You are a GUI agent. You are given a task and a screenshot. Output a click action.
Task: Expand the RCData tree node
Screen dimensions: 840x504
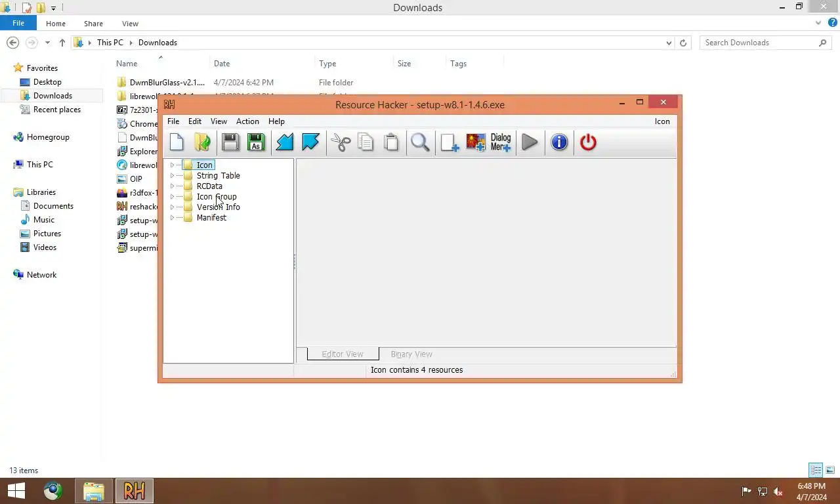tap(172, 186)
